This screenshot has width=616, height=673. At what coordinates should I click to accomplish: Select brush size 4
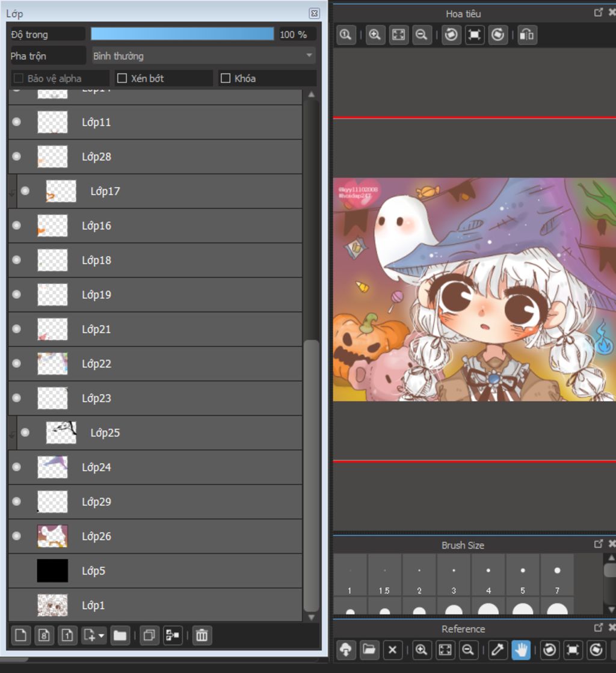(x=488, y=575)
